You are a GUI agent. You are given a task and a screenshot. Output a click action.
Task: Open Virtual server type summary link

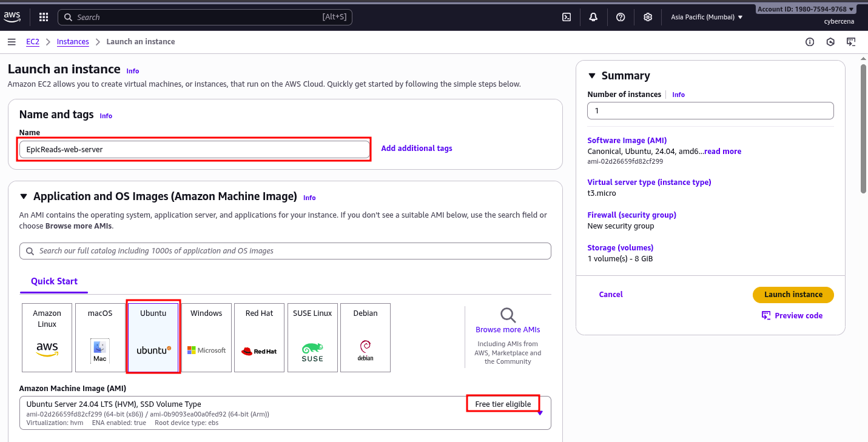click(x=649, y=182)
